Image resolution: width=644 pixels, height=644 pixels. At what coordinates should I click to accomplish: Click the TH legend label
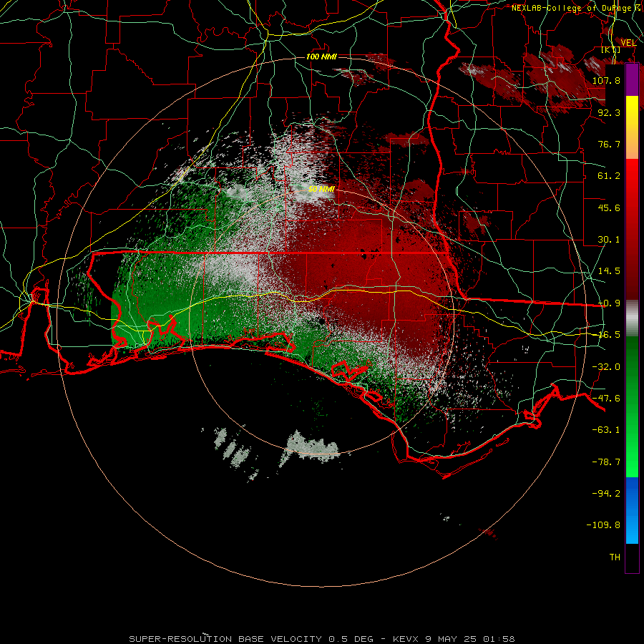pos(615,557)
